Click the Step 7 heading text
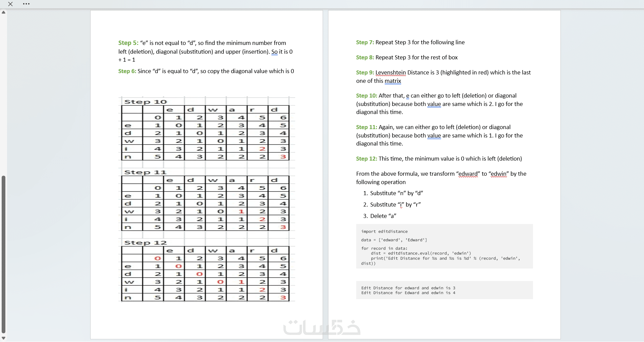644x342 pixels. click(x=365, y=42)
